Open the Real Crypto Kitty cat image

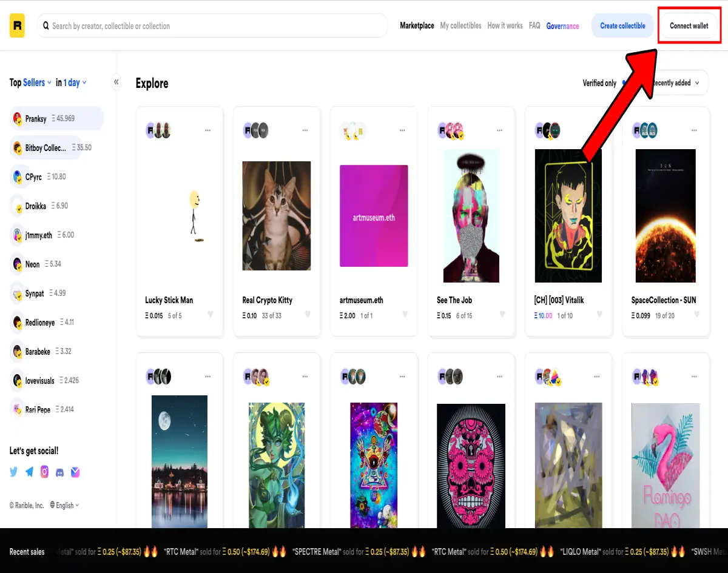277,216
